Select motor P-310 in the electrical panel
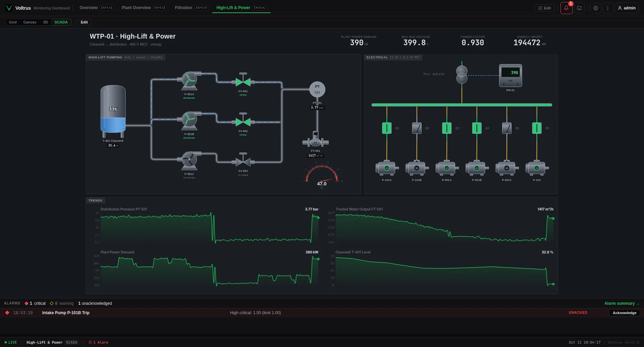The height and width of the screenshot is (347, 644). pyautogui.click(x=537, y=168)
